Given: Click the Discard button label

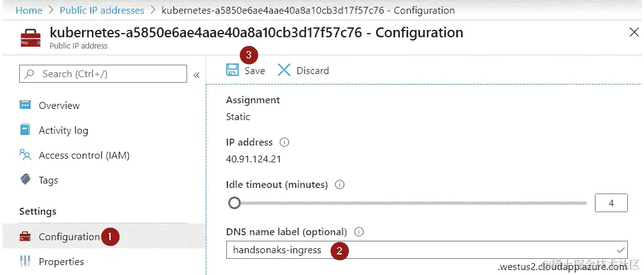Looking at the screenshot, I should point(313,71).
